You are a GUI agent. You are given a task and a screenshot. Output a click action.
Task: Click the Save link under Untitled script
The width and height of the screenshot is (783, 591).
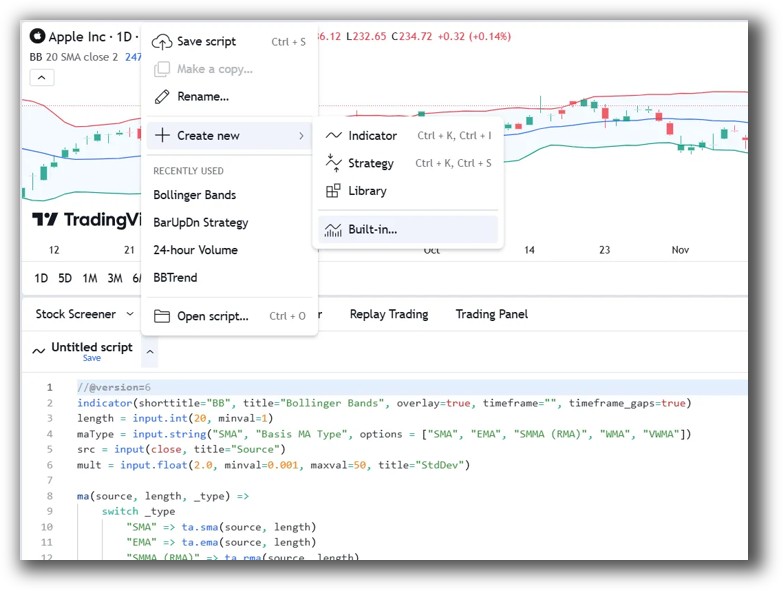(x=91, y=358)
